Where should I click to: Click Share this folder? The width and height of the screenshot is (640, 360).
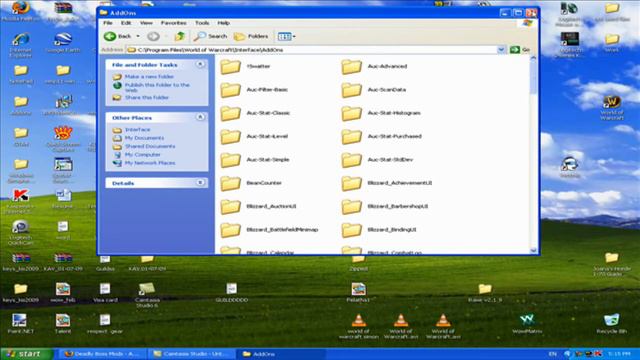147,98
